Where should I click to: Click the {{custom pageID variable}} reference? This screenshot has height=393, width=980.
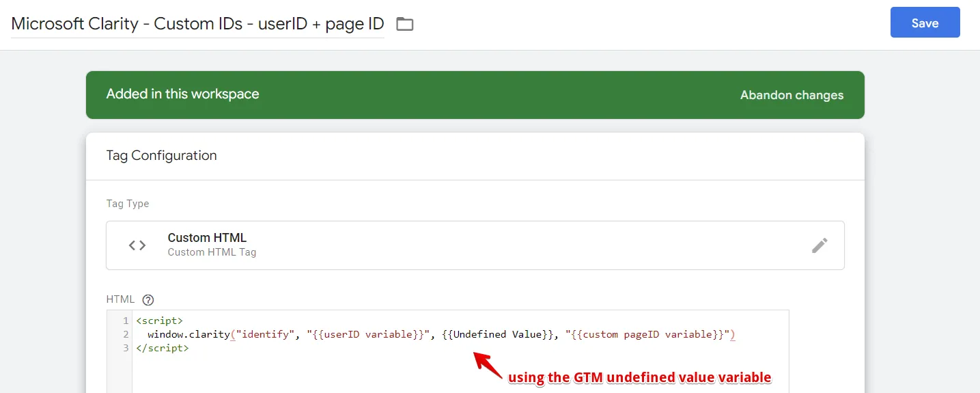click(x=647, y=334)
